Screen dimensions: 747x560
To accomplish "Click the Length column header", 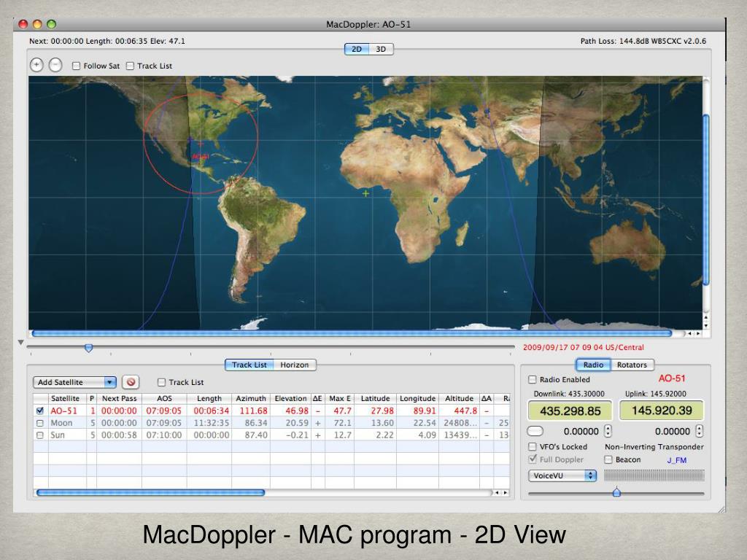I will pos(209,398).
